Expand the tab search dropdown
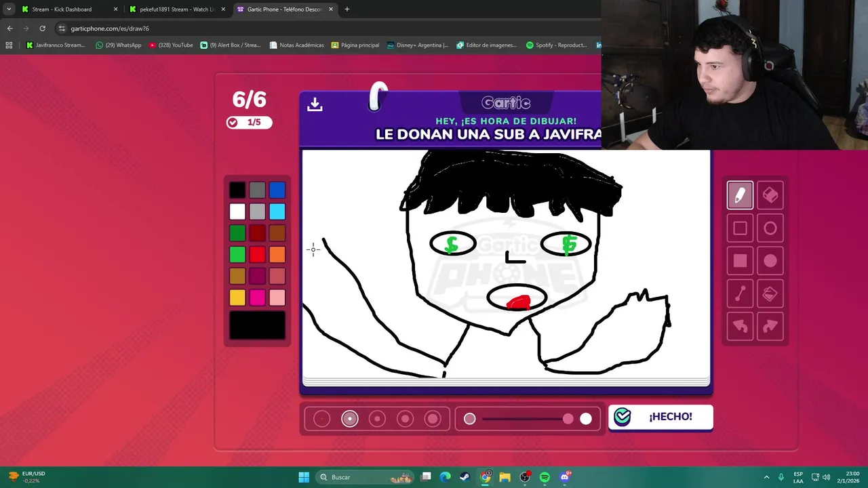This screenshot has height=488, width=868. (8, 9)
